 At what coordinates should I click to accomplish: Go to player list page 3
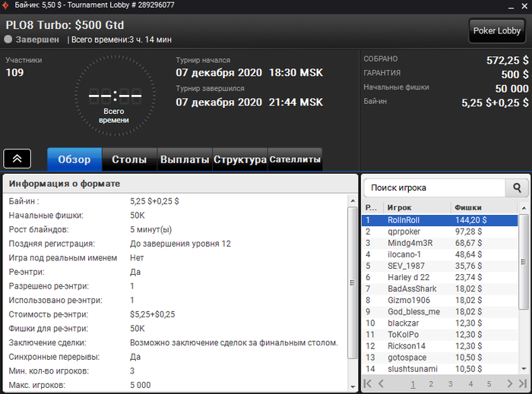click(450, 384)
